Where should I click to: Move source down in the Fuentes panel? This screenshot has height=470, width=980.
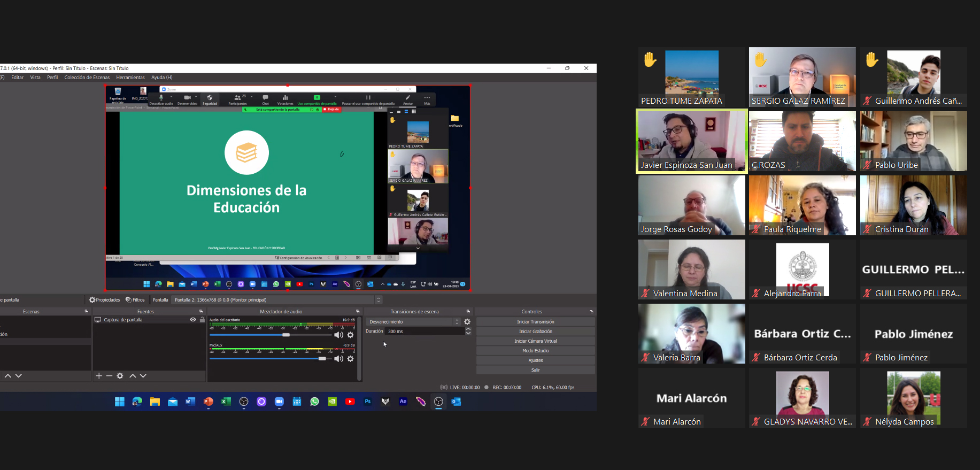coord(143,376)
